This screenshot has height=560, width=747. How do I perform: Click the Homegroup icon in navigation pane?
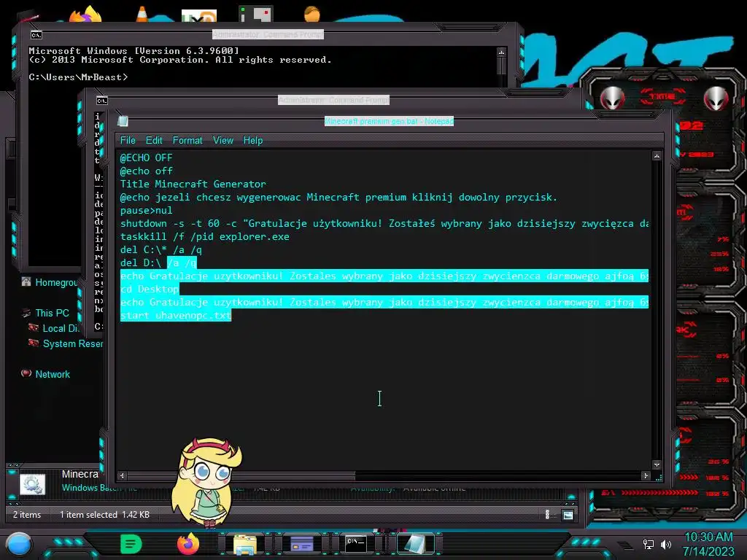(x=26, y=281)
